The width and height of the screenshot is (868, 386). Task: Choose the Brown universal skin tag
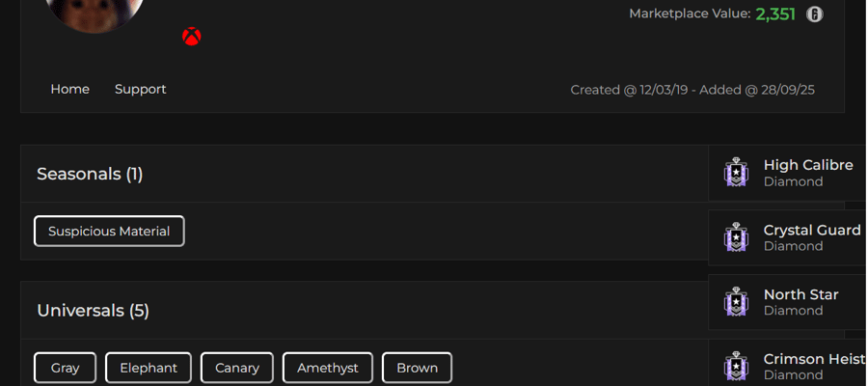coord(417,368)
